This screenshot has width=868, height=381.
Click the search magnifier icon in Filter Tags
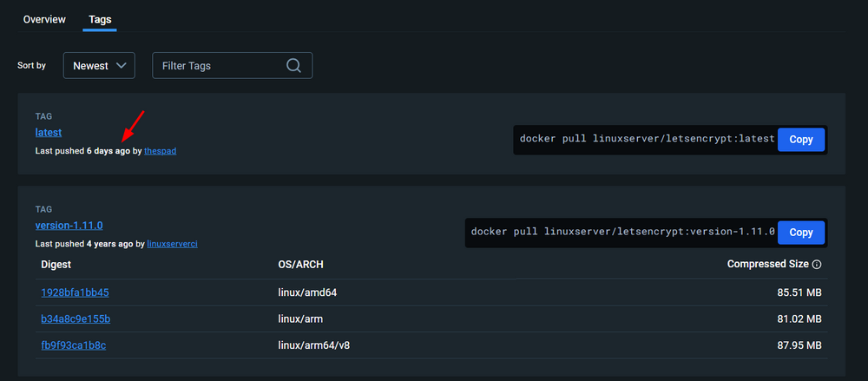293,65
